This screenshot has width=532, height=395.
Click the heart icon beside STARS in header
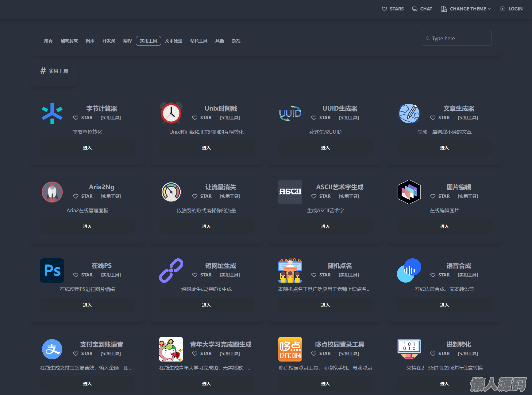click(x=384, y=9)
